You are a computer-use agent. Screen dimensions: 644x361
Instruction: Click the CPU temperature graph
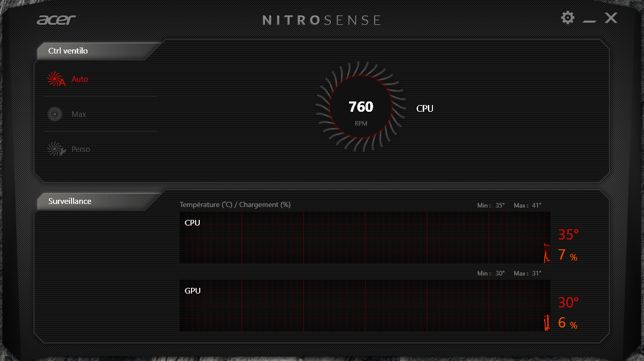(364, 237)
